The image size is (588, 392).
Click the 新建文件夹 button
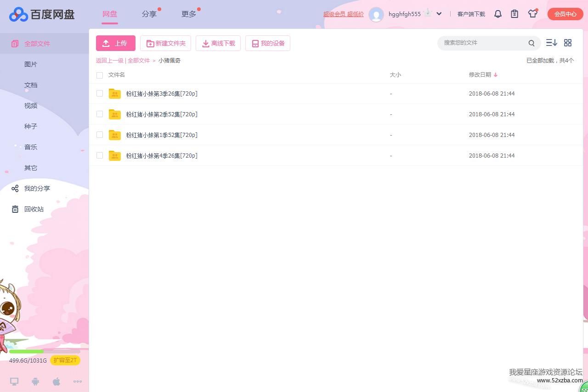tap(166, 43)
